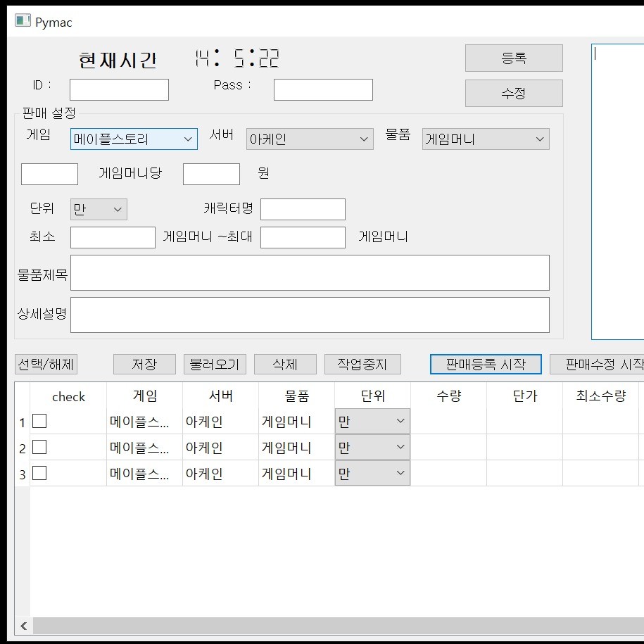This screenshot has width=644, height=644.
Task: Open the 게임 dropdown showing 메이플스토리
Action: pyautogui.click(x=134, y=139)
